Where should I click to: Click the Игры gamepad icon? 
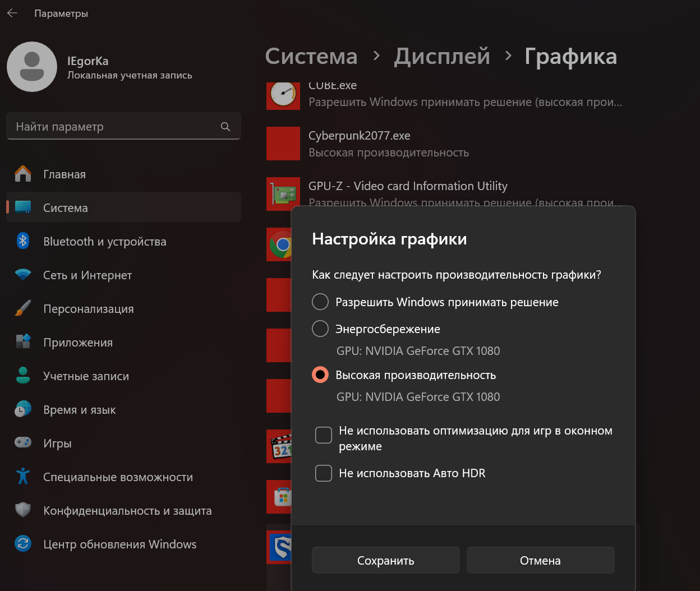[23, 443]
